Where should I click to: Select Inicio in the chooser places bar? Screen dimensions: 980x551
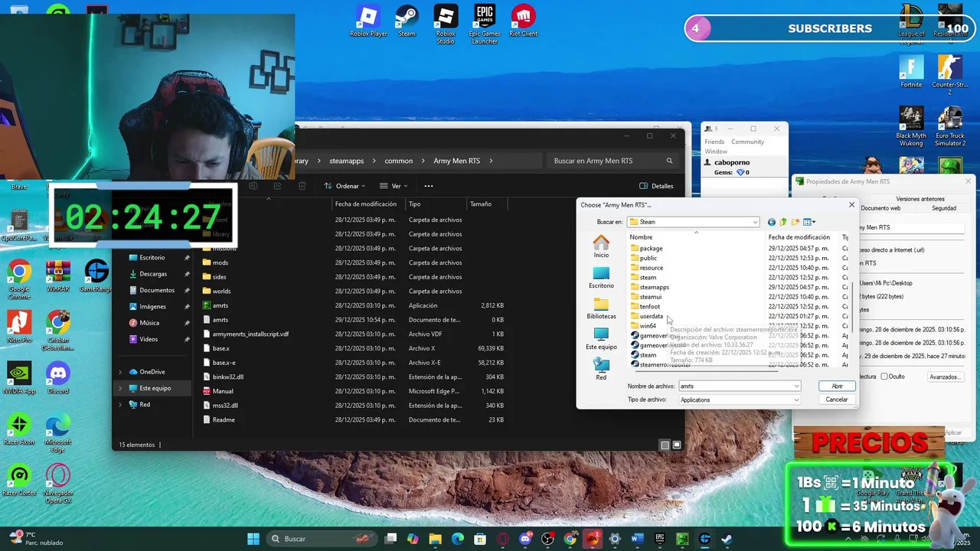tap(601, 246)
